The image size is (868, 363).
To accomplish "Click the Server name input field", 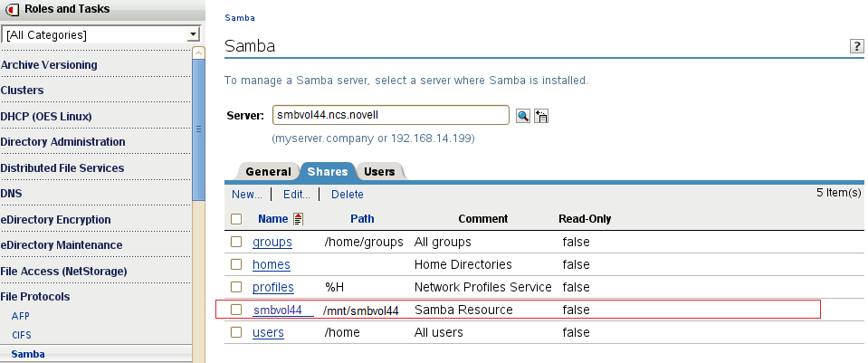I will pyautogui.click(x=391, y=115).
